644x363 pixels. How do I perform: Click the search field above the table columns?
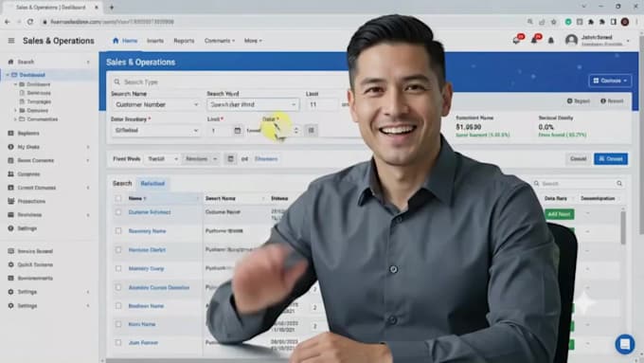578,183
